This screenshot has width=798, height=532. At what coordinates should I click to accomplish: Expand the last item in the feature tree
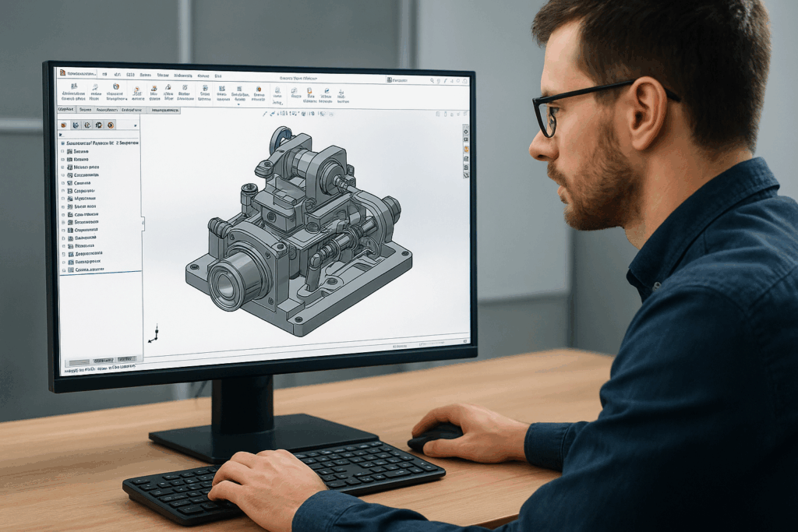(x=63, y=270)
